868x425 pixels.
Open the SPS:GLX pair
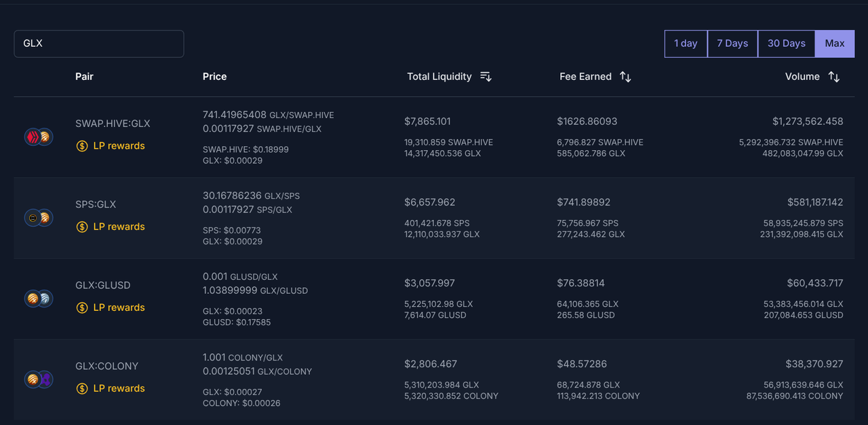[96, 204]
